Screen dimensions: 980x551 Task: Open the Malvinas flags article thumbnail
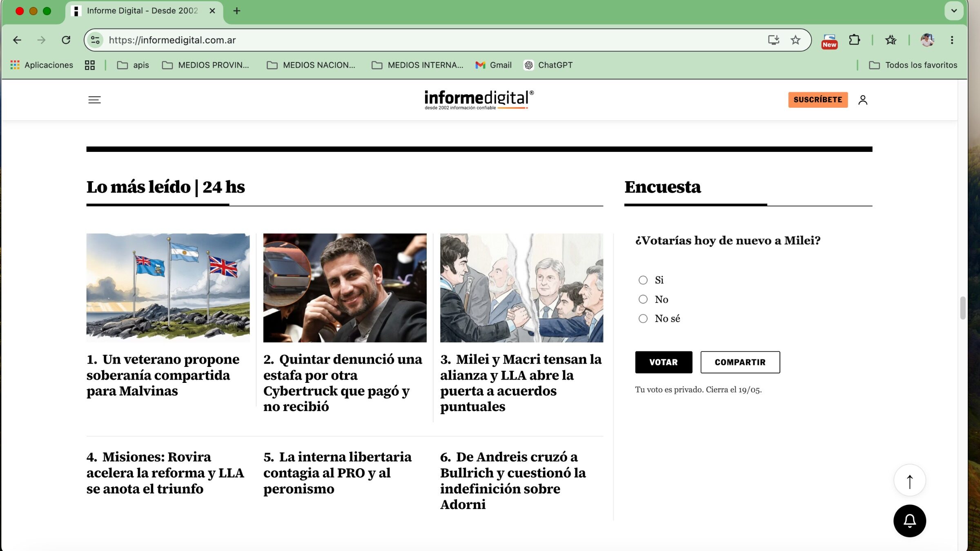coord(168,288)
